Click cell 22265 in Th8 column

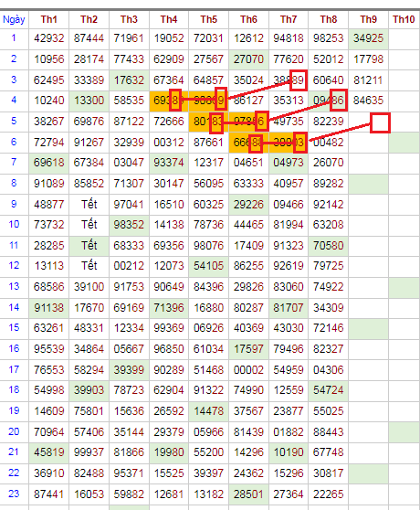[x=329, y=494]
